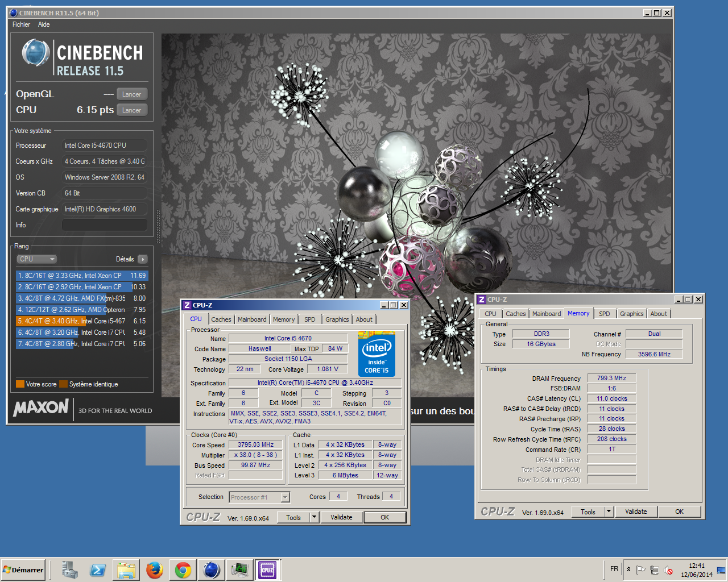Run the OpenGL test with Lancer
Screen dimensions: 728x582
point(131,94)
